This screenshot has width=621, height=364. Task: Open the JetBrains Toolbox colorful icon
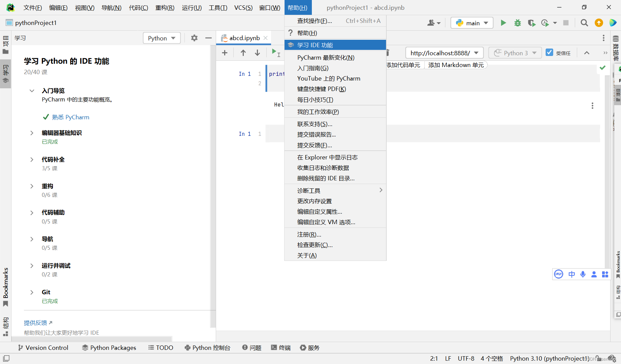point(613,23)
